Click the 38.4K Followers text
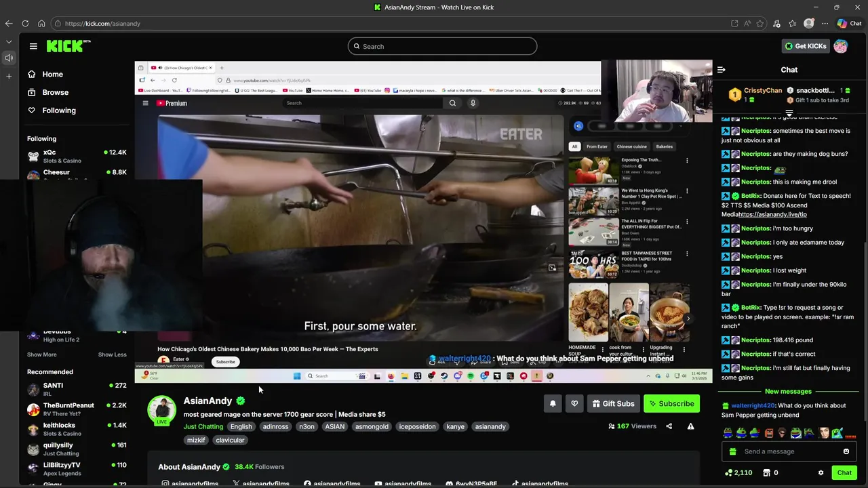 coord(259,467)
